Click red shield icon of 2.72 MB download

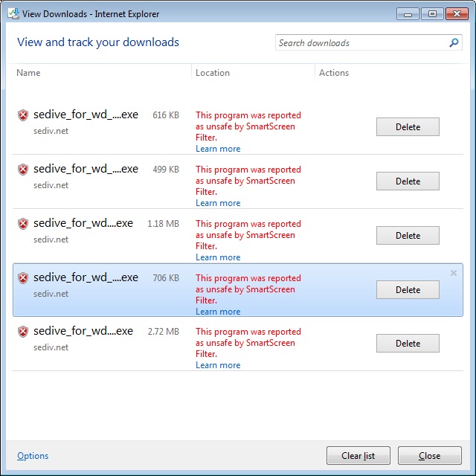pos(23,332)
